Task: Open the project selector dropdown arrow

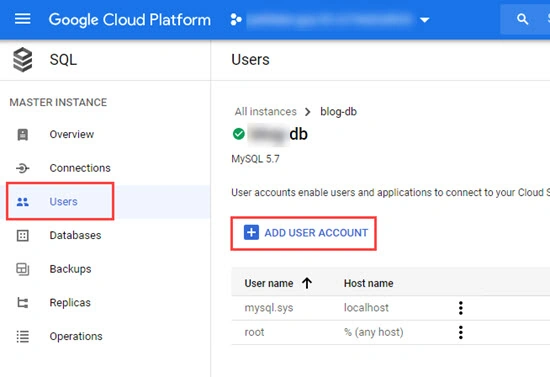Action: pos(425,20)
